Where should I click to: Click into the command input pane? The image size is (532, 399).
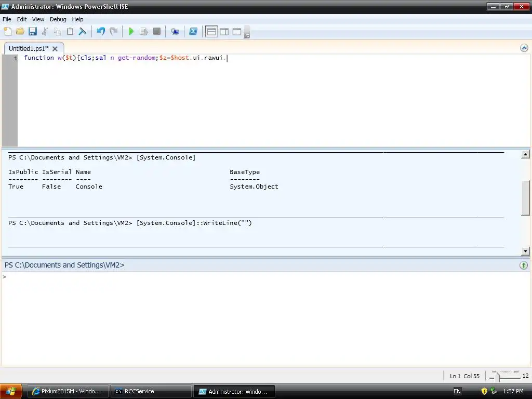pyautogui.click(x=266, y=318)
